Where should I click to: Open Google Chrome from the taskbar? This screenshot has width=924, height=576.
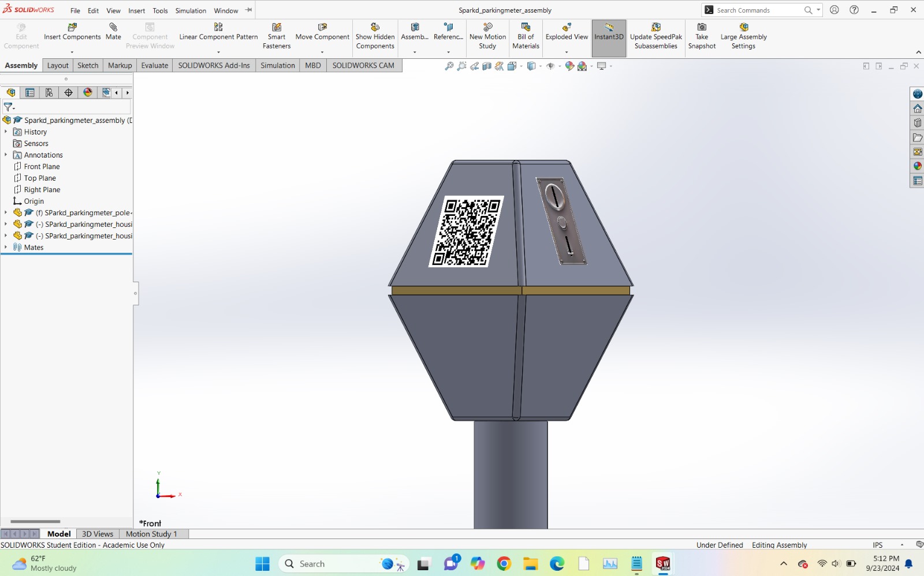504,564
